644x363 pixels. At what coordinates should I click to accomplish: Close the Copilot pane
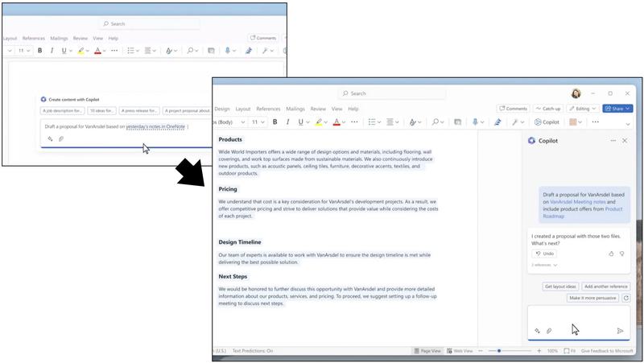point(625,140)
